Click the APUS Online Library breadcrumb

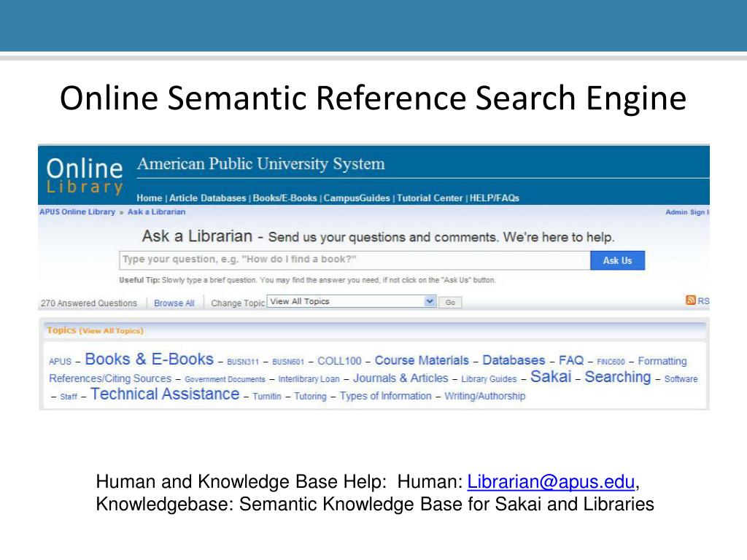tap(77, 212)
